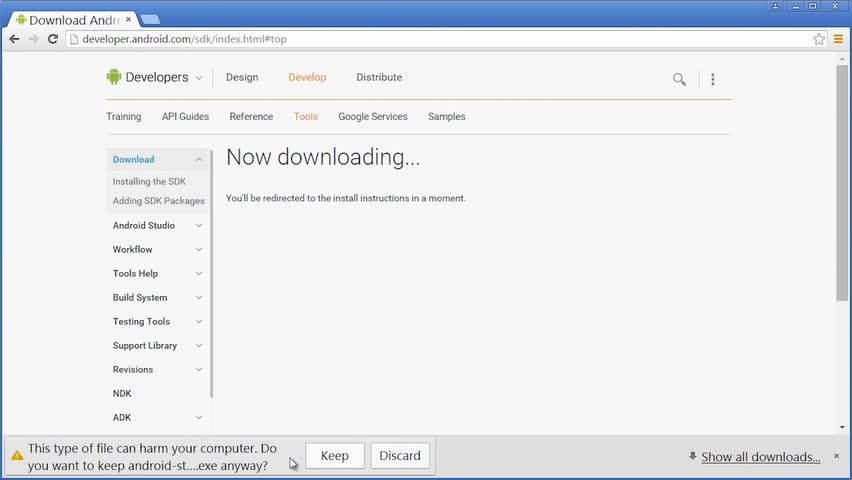Close the Download Android tab

point(129,20)
